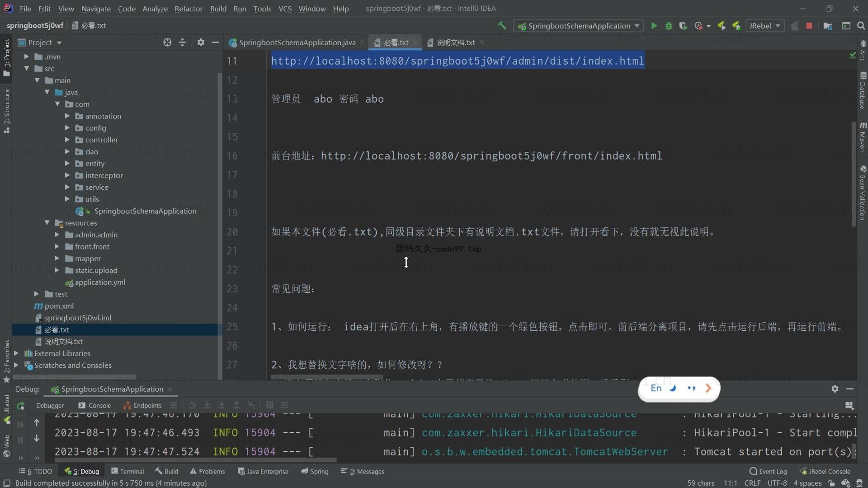Open the Maven side panel

[863, 137]
